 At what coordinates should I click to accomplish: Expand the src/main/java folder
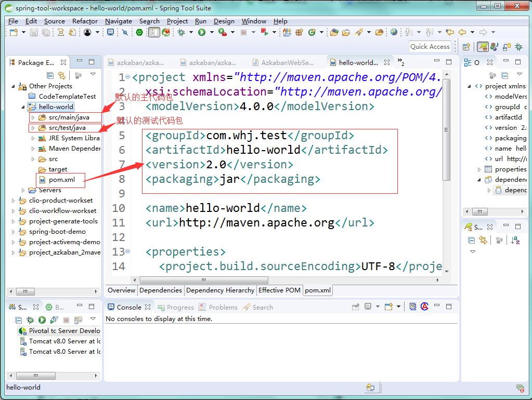[x=33, y=117]
